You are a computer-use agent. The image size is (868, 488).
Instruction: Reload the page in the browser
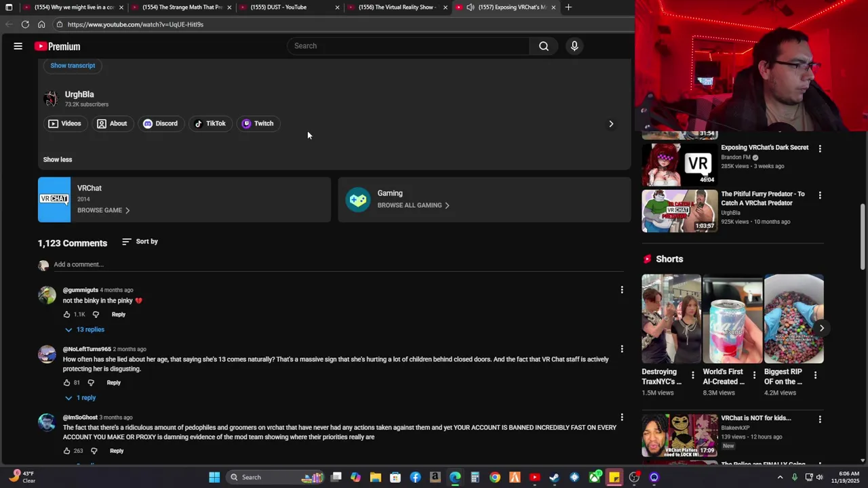click(x=25, y=24)
